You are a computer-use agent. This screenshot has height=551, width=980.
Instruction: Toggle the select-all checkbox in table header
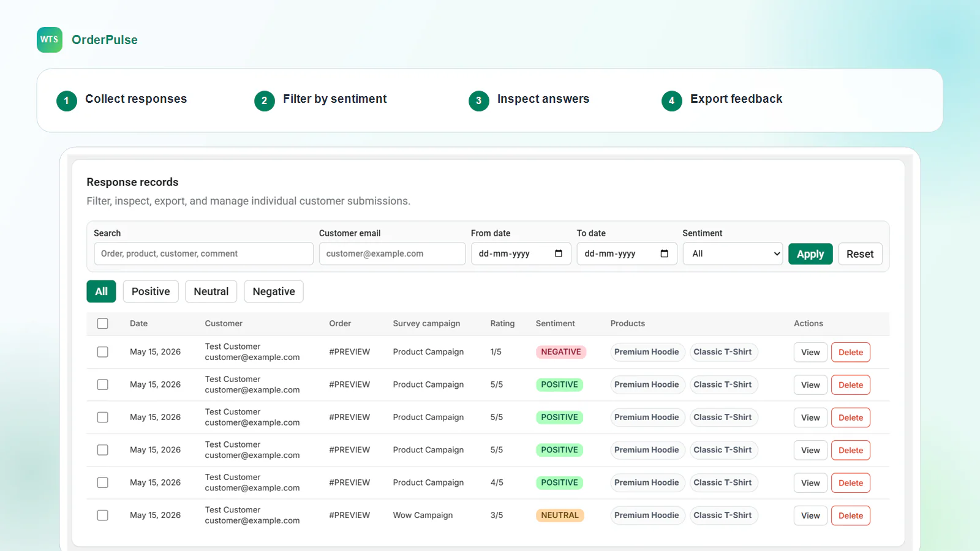[103, 323]
